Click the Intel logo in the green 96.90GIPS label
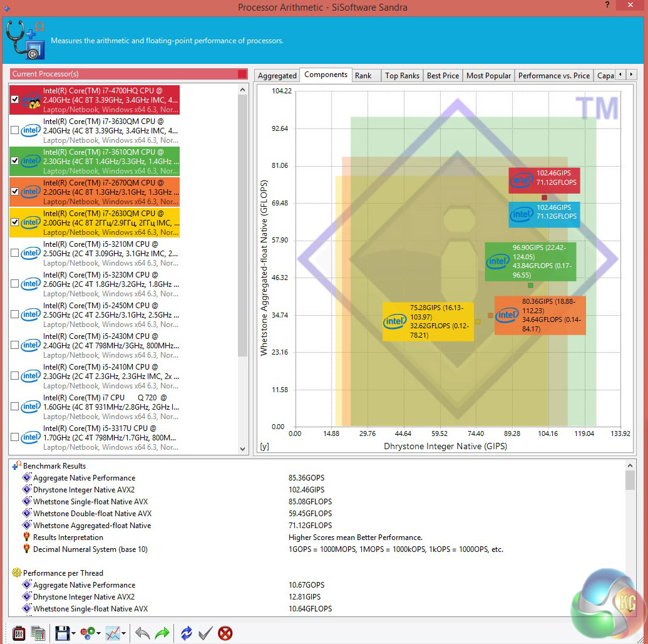Image resolution: width=648 pixels, height=644 pixels. 498,261
